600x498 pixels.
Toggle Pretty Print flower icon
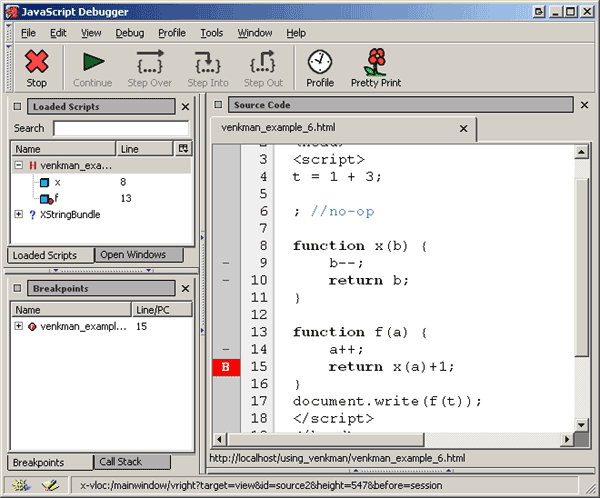tap(376, 62)
